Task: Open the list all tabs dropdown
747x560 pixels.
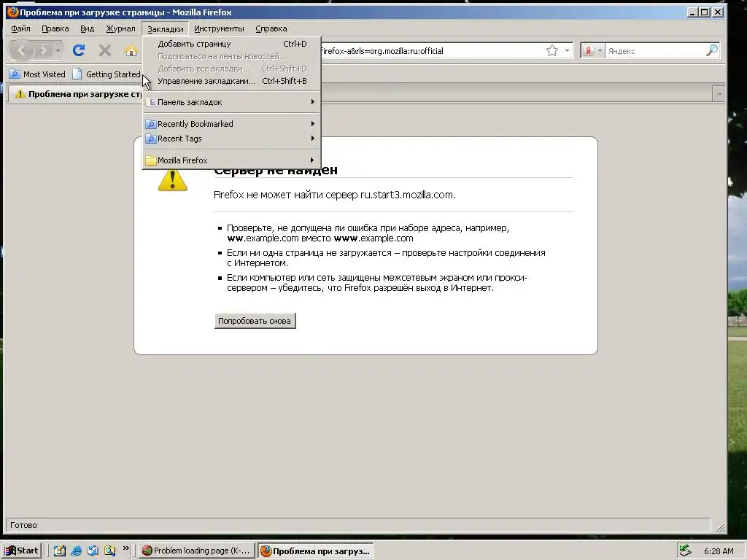Action: click(x=719, y=94)
